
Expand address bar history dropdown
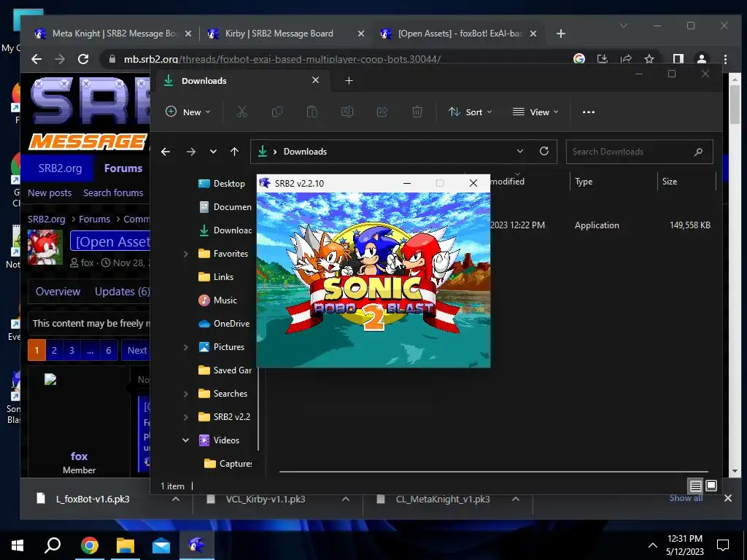(x=519, y=151)
